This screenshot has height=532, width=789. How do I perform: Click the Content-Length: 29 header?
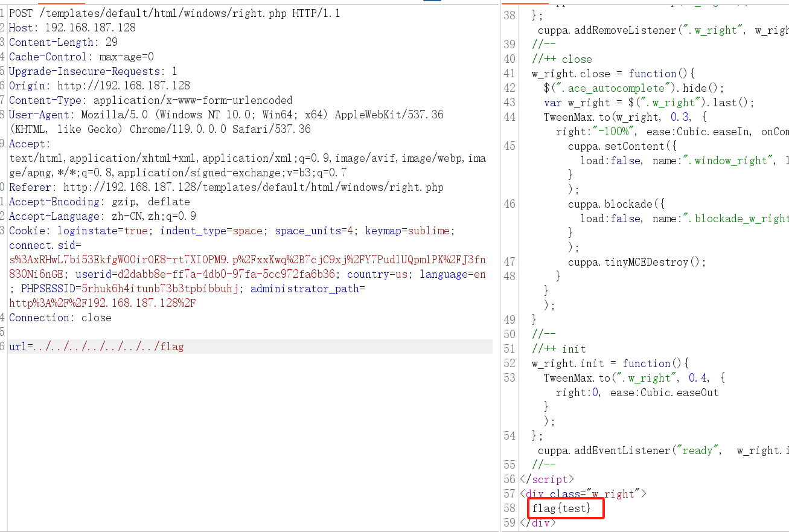(x=63, y=42)
